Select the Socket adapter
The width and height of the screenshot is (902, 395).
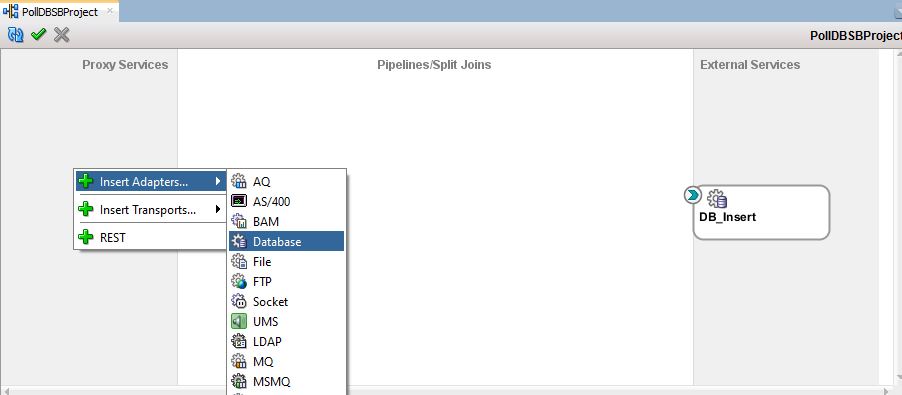tap(286, 301)
